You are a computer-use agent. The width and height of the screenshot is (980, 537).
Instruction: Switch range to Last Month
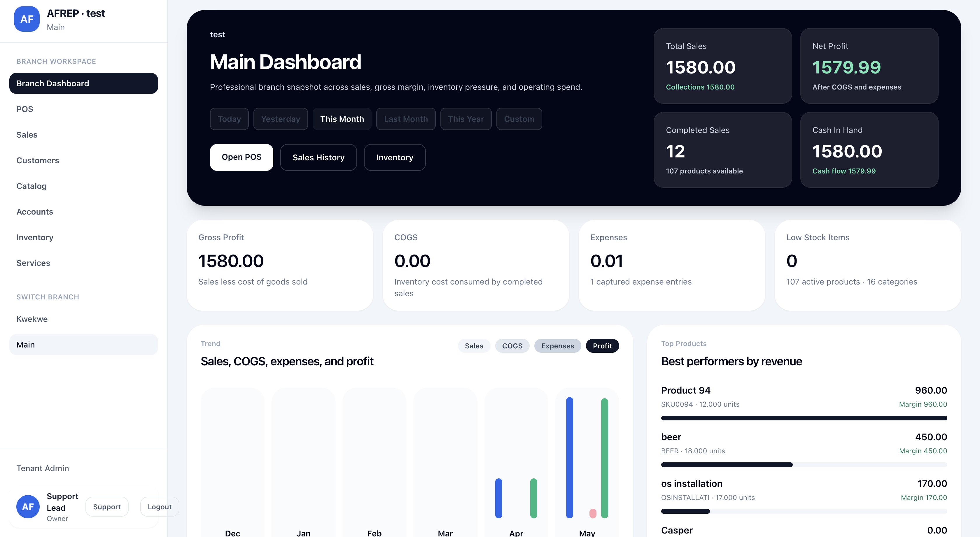pos(405,119)
